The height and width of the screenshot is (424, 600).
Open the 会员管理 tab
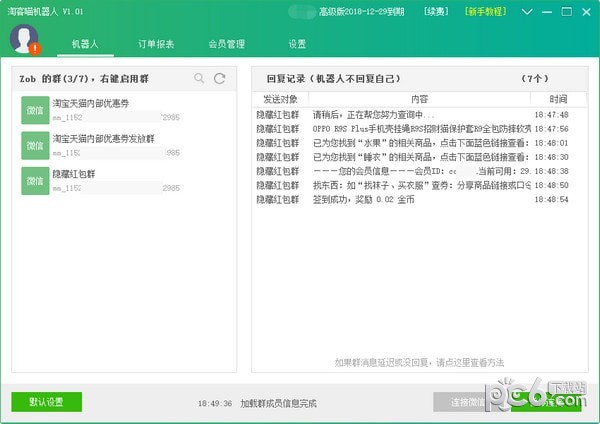coord(227,44)
